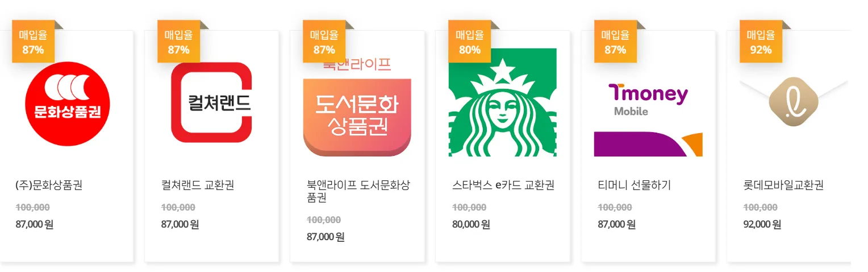
Task: Click the 87,000 원 price under 티머니
Action: tap(616, 224)
